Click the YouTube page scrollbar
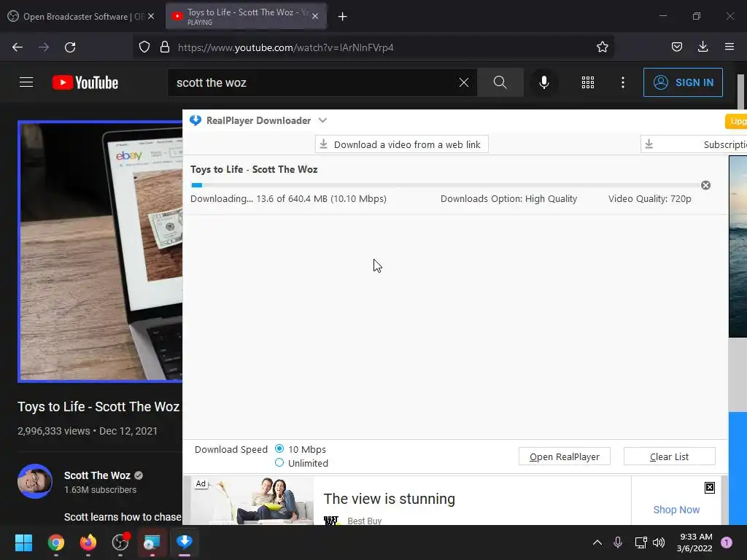747x560 pixels. tap(740, 91)
